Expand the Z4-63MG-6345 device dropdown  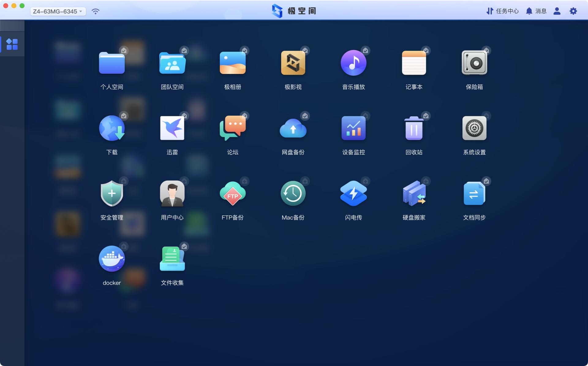tap(58, 11)
